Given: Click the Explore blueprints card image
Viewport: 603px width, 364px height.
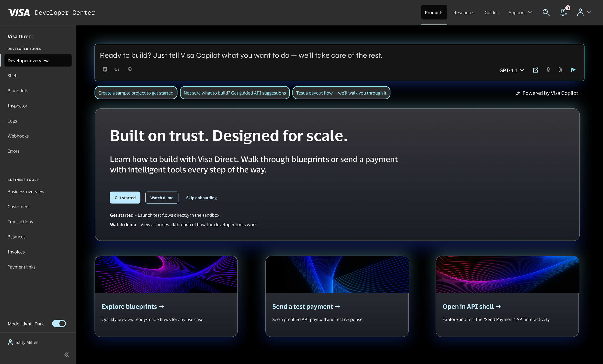Looking at the screenshot, I should (166, 275).
